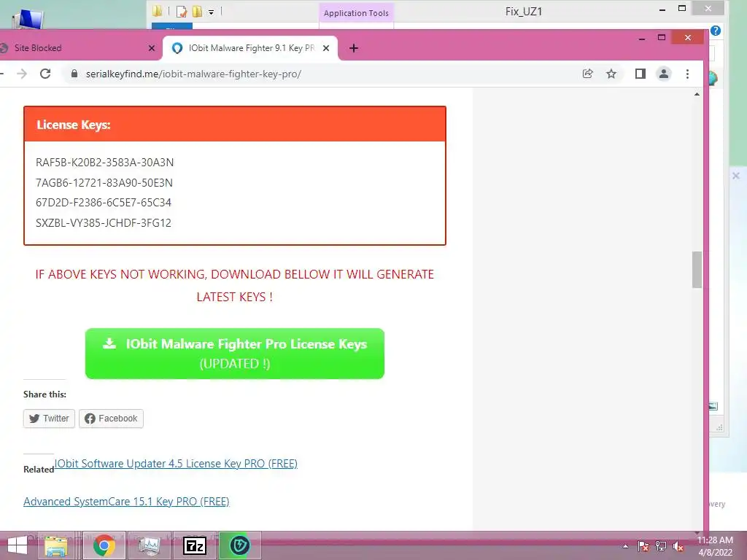Open Chrome profile avatar

[664, 74]
